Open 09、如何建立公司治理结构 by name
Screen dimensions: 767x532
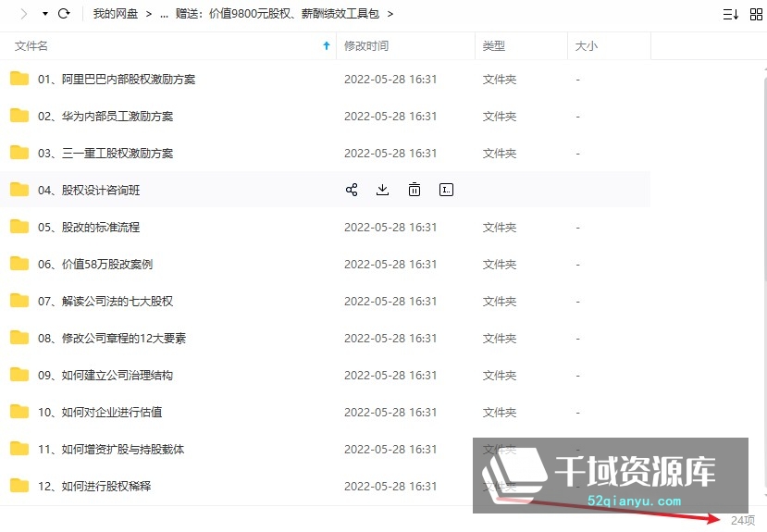[105, 376]
